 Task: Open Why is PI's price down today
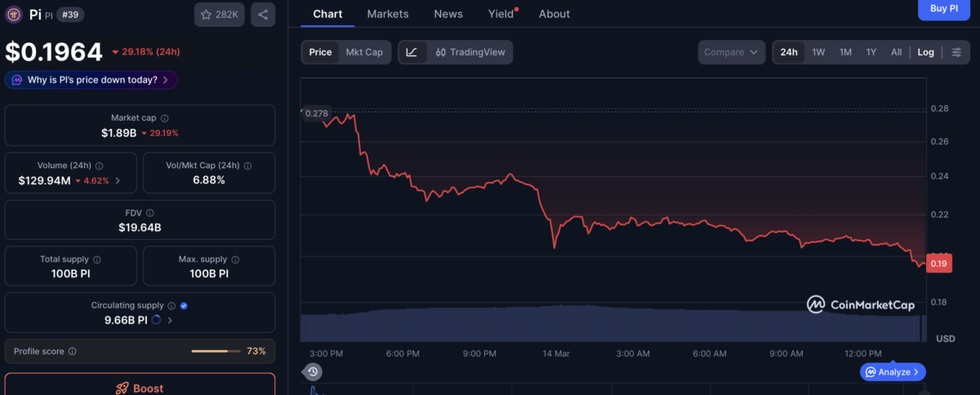[91, 80]
